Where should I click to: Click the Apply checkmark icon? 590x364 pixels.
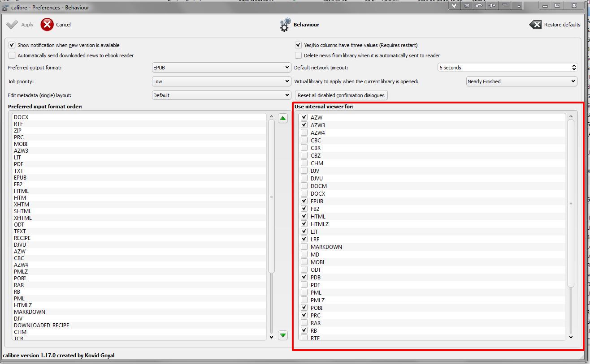click(12, 25)
